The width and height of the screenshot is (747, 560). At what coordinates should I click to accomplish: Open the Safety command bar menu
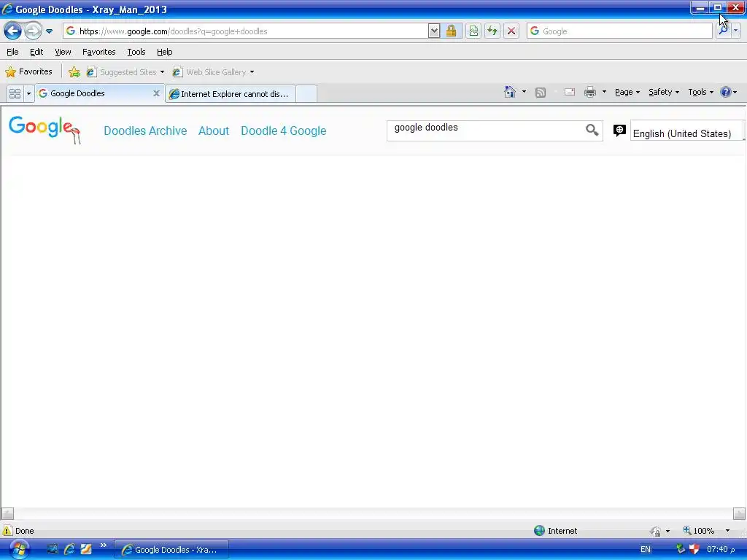coord(664,92)
